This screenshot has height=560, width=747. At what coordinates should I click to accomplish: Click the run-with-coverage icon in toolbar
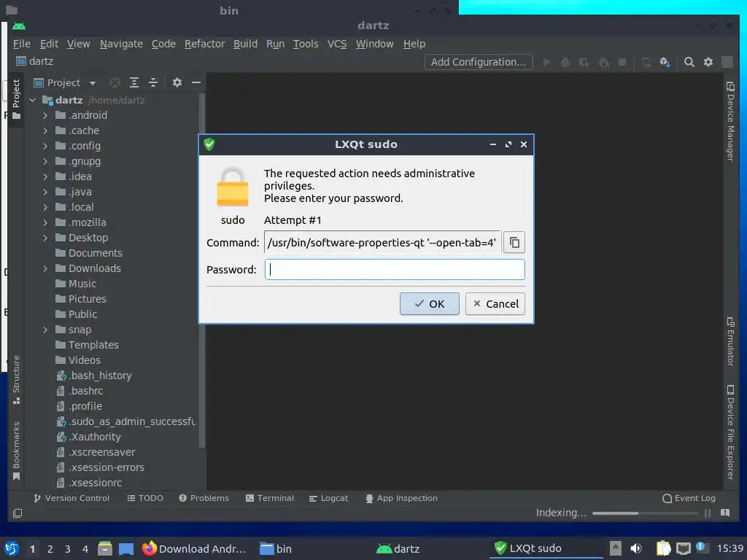(x=584, y=62)
